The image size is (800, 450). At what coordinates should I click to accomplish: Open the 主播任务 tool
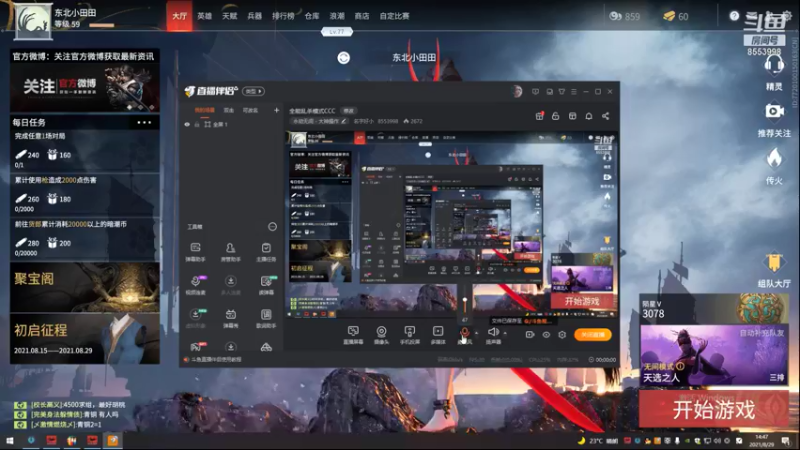coord(266,252)
